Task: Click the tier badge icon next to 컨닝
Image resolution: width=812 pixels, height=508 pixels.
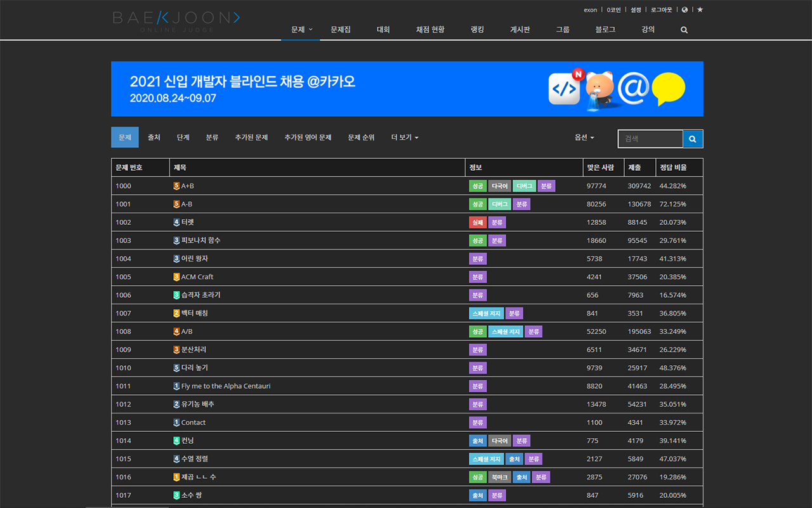Action: point(176,441)
